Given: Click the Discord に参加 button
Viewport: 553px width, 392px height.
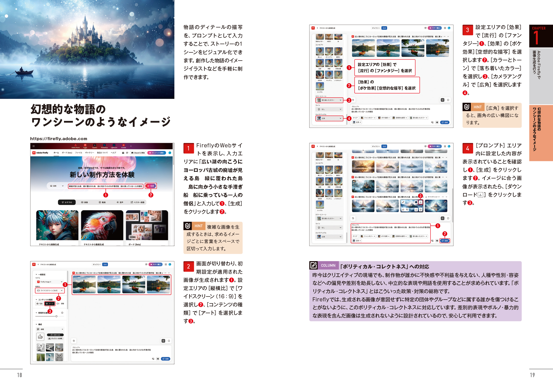Looking at the screenshot, I should coord(138,153).
